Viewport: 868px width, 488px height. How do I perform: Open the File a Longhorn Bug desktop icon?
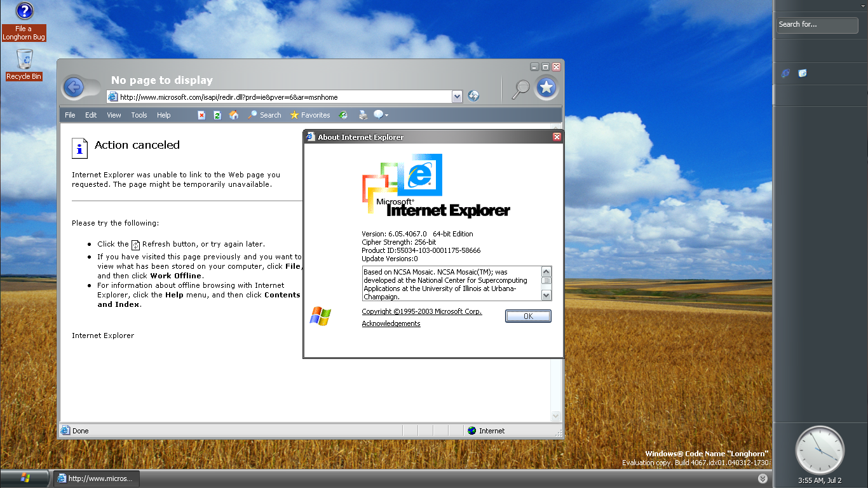(24, 22)
